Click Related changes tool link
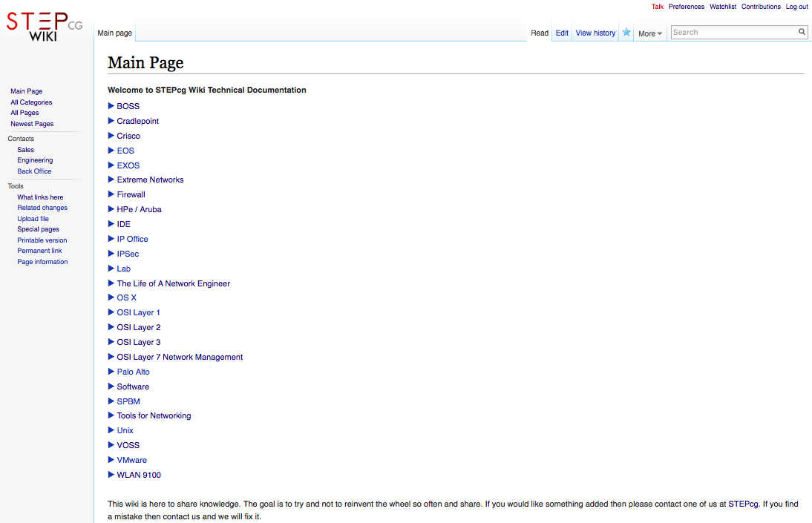812x523 pixels. click(42, 208)
